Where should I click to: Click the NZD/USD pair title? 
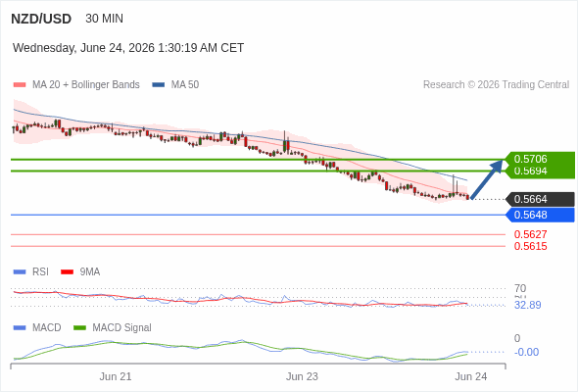(x=41, y=19)
